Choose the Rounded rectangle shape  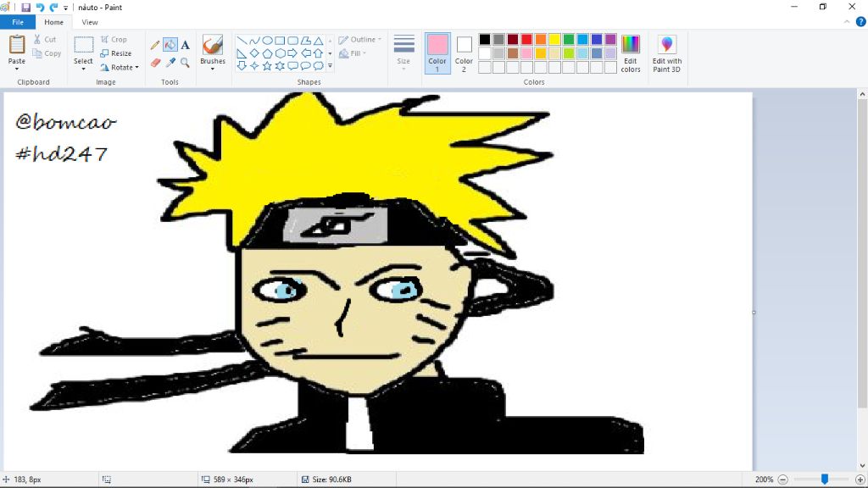292,41
